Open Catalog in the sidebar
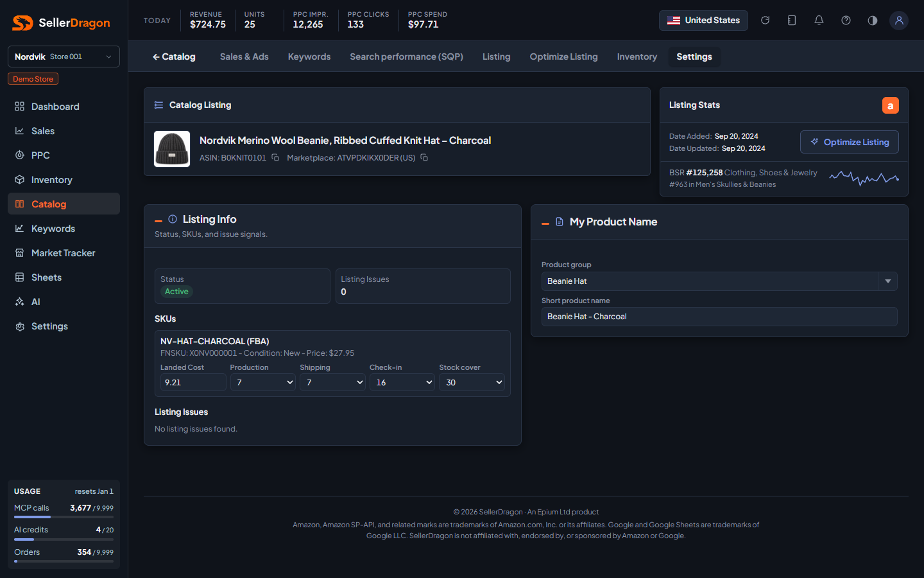 (64, 204)
